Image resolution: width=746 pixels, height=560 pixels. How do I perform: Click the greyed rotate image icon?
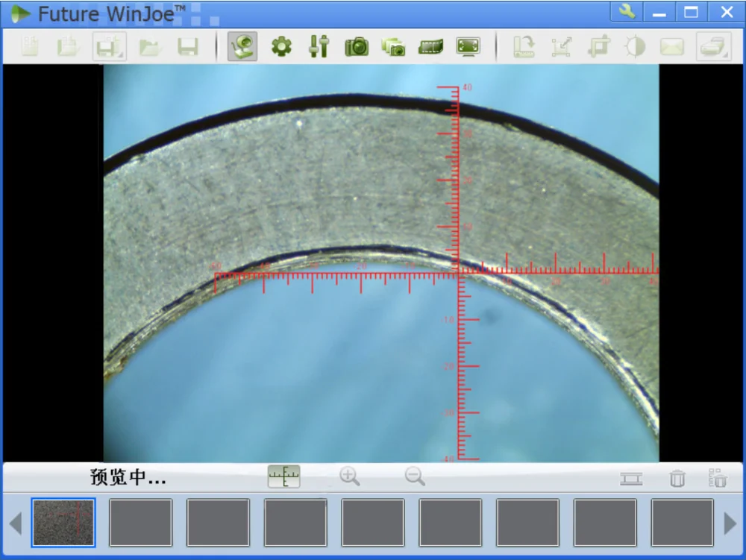click(524, 46)
